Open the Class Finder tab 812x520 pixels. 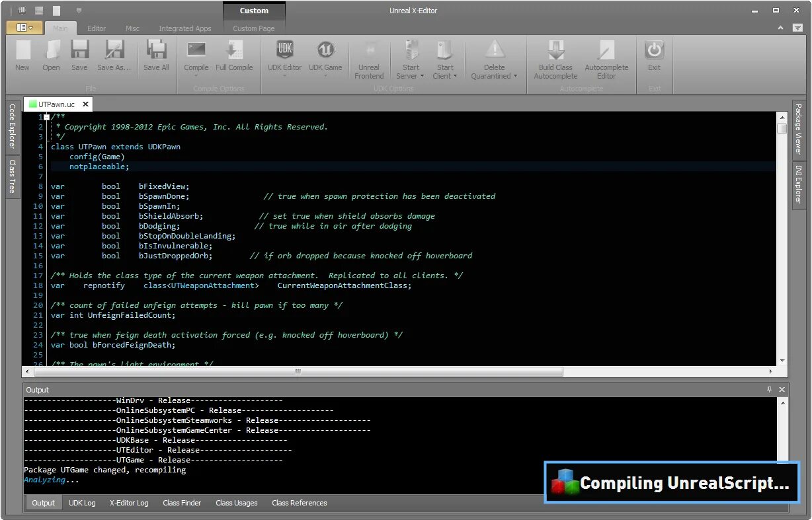coord(182,503)
